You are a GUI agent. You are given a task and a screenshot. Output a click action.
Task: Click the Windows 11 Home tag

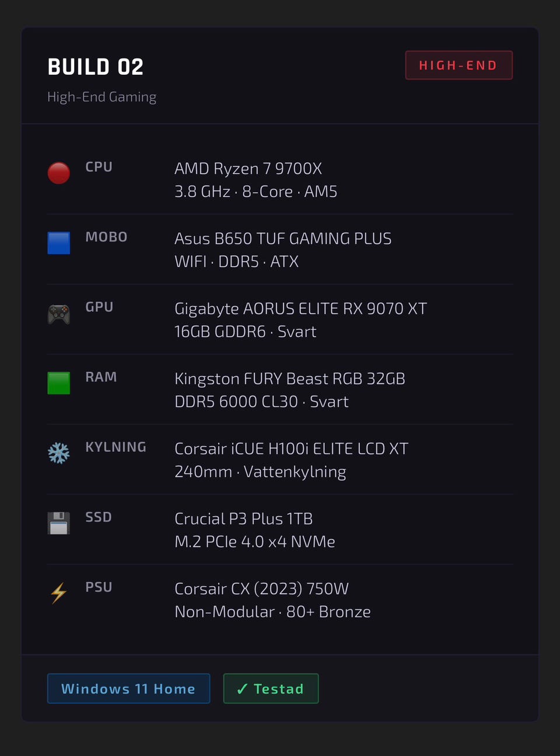[x=128, y=689]
